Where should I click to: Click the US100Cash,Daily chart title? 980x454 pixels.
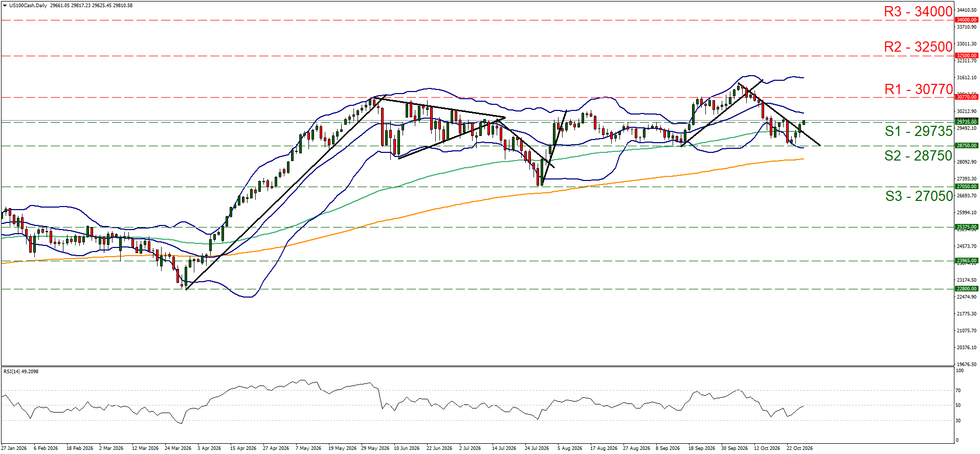(28, 6)
